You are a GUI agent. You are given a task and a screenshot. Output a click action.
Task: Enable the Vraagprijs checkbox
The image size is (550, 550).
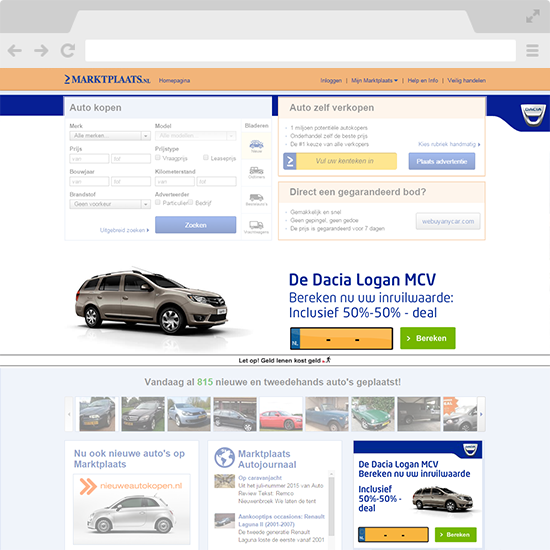[x=158, y=157]
